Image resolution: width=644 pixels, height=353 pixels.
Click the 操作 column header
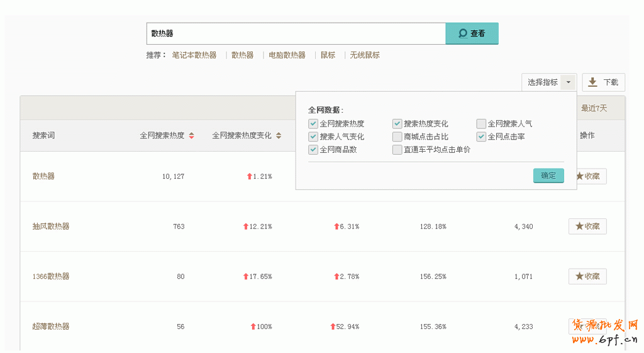pos(587,136)
